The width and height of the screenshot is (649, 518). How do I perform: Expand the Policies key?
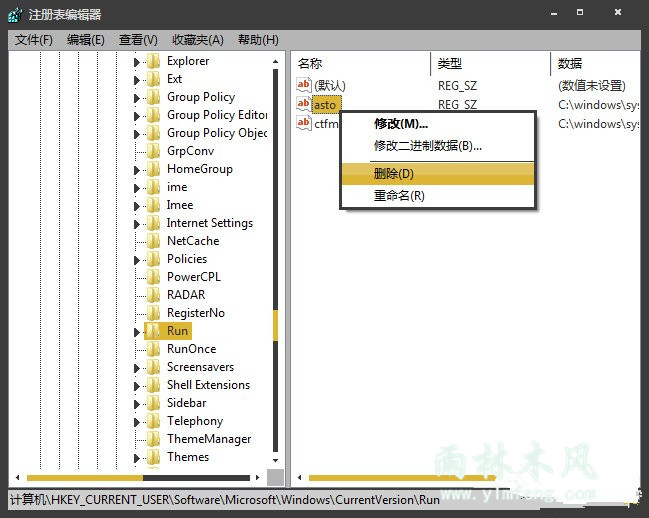(137, 260)
